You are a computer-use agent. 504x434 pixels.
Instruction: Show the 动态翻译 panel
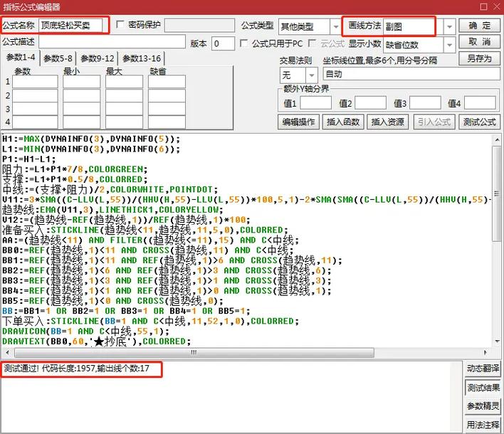coord(483,369)
